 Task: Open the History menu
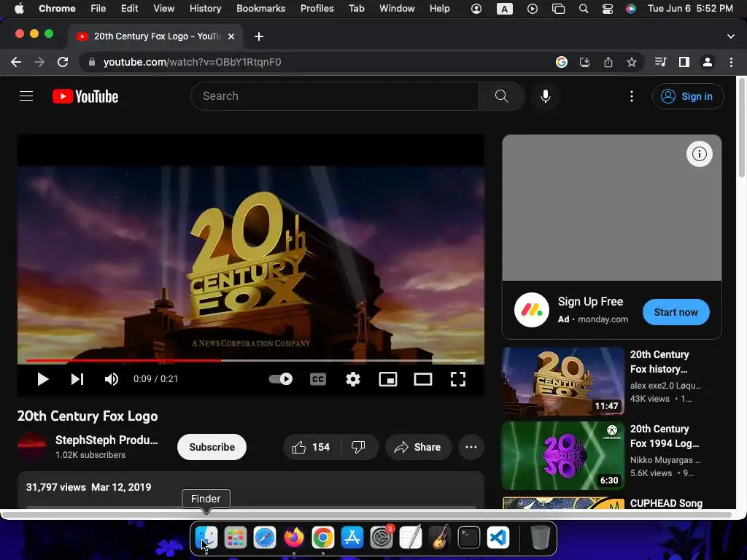205,8
